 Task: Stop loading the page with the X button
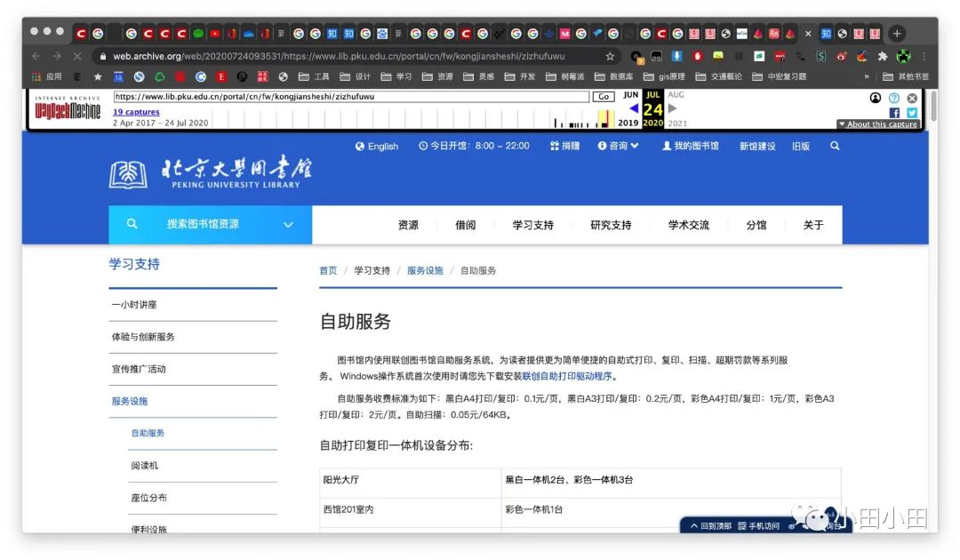click(77, 56)
